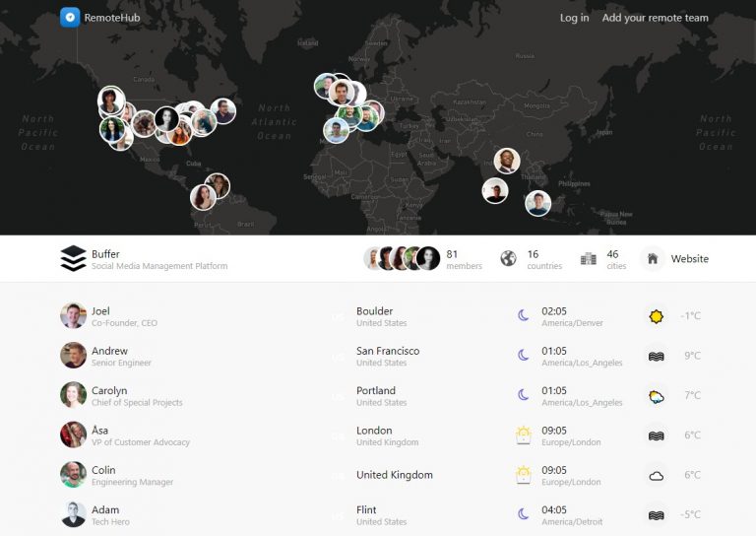Click the name Carolyn
The image size is (756, 536).
tap(109, 391)
